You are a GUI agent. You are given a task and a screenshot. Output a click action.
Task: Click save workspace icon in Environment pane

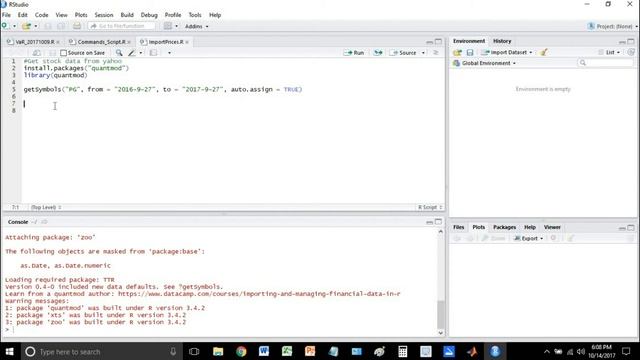pyautogui.click(x=470, y=52)
